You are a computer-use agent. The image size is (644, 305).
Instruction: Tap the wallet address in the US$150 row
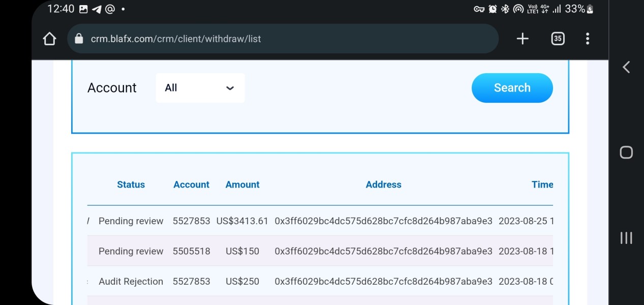(383, 251)
